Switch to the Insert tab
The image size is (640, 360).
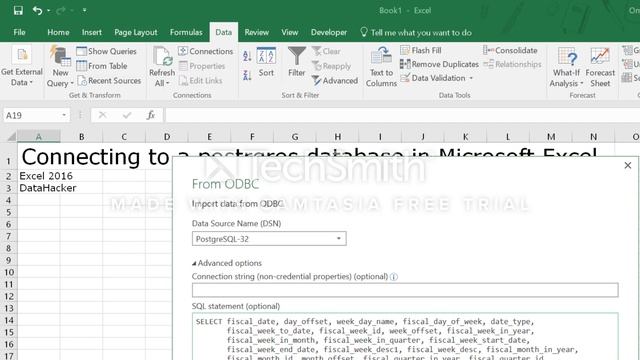91,32
